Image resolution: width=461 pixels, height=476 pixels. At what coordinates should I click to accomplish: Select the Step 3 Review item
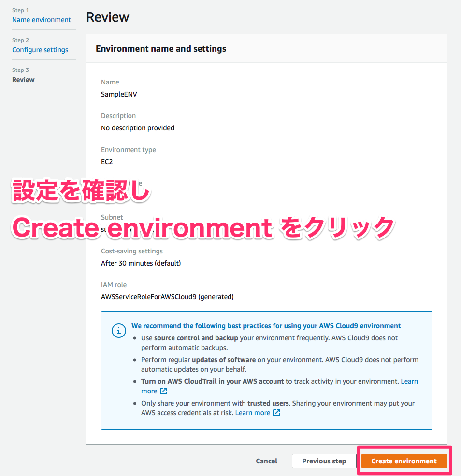tap(23, 80)
